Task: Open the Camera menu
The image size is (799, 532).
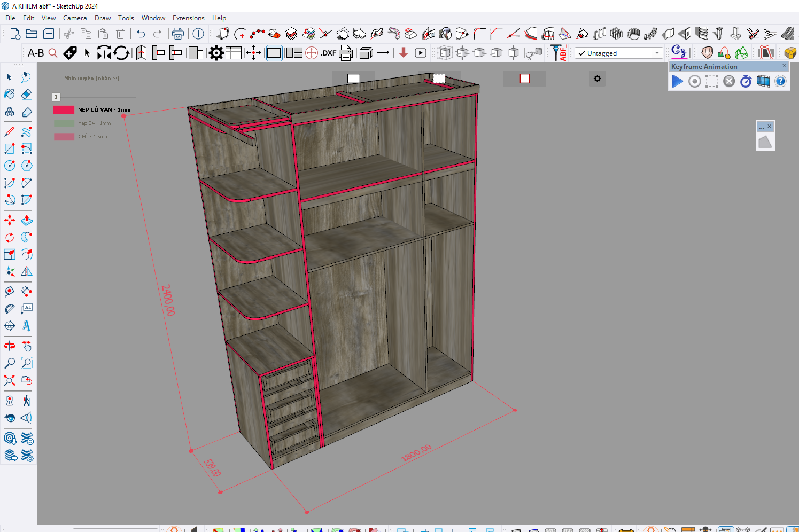Action: (x=75, y=18)
